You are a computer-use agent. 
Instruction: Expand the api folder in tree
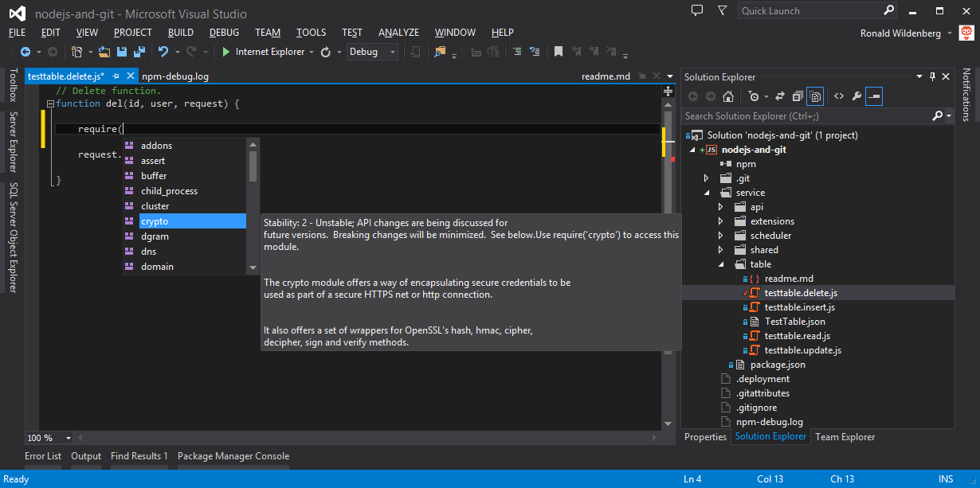[x=720, y=207]
